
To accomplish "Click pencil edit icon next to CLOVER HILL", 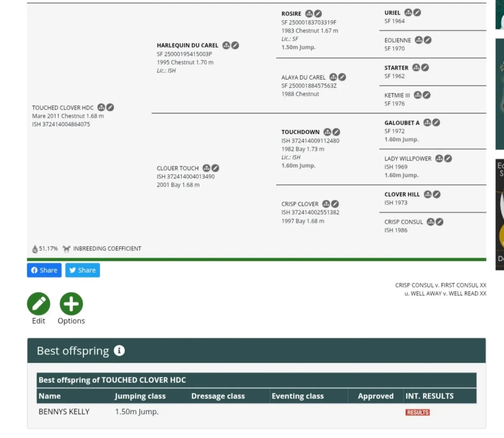I will click(437, 195).
